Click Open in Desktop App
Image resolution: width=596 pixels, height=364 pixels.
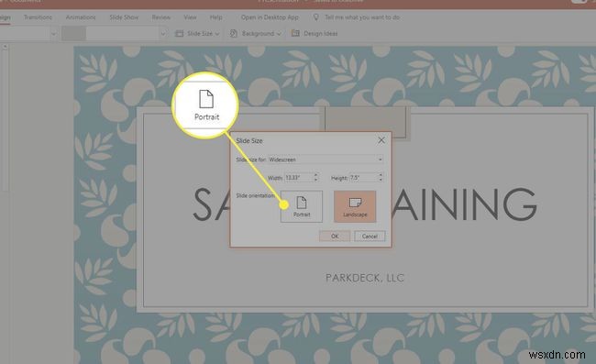[x=270, y=17]
